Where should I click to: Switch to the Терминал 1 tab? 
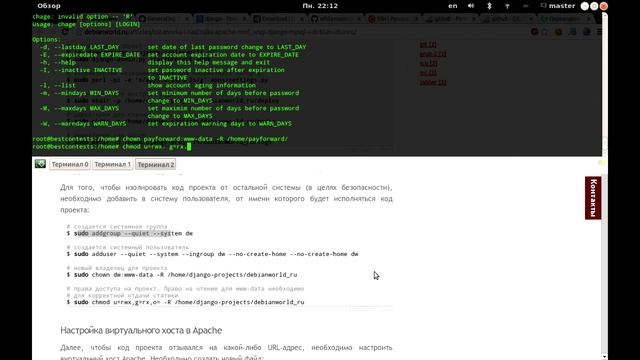coord(112,164)
